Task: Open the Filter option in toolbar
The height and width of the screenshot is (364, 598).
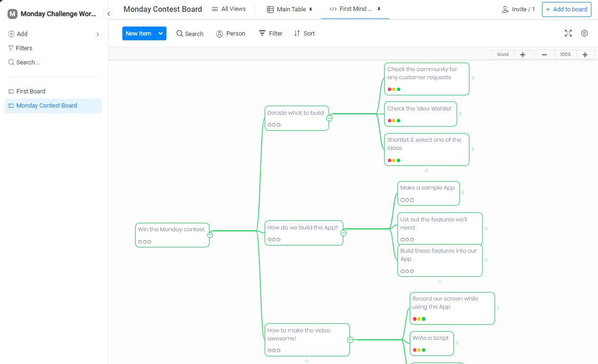Action: tap(270, 34)
